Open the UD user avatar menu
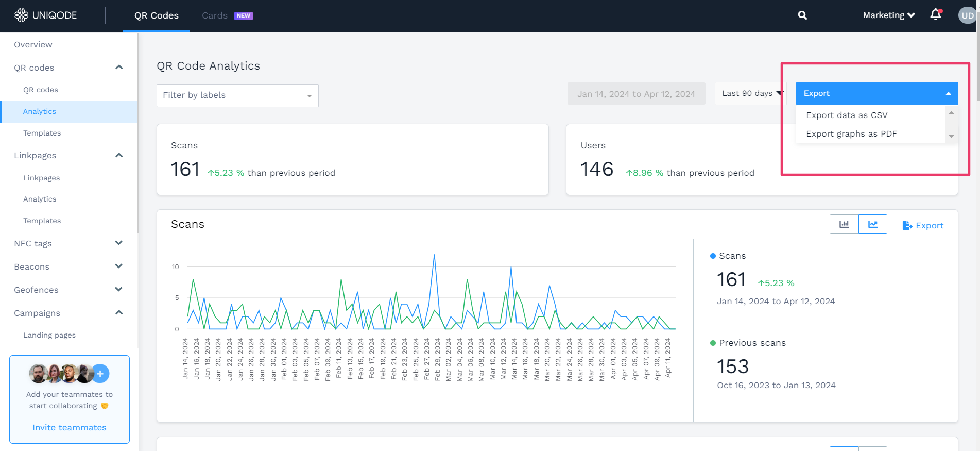Viewport: 980px width, 451px height. click(x=967, y=15)
